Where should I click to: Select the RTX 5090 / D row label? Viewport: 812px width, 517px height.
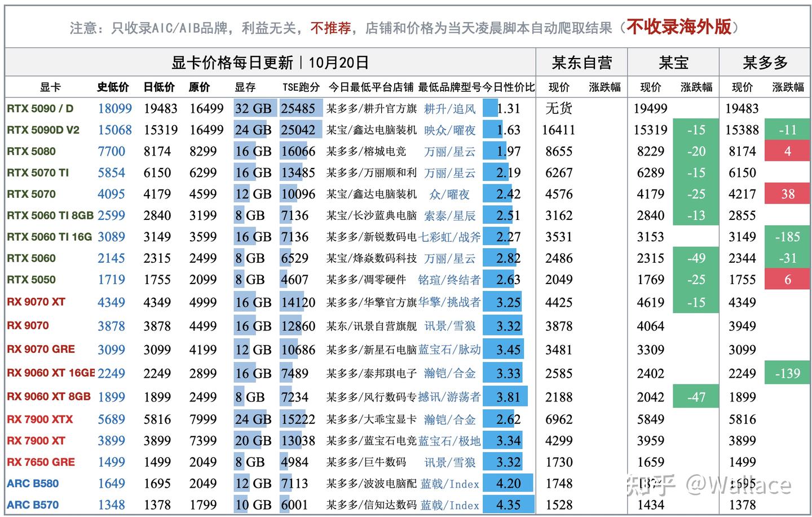click(x=40, y=108)
